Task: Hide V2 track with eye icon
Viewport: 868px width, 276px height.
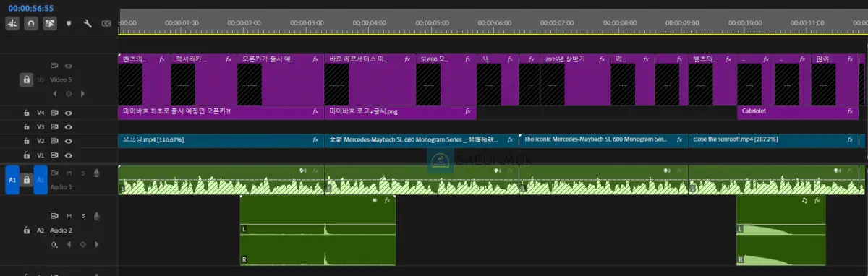Action: point(69,141)
